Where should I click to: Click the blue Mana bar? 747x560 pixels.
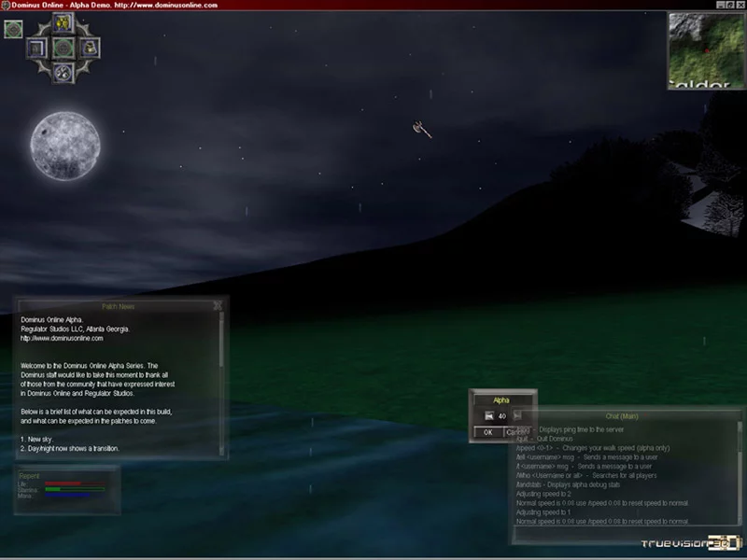[x=75, y=496]
